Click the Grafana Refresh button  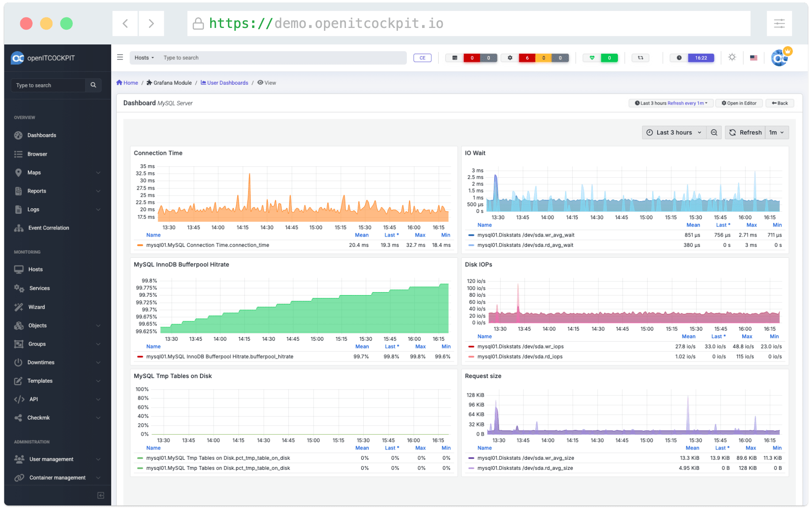(x=745, y=133)
